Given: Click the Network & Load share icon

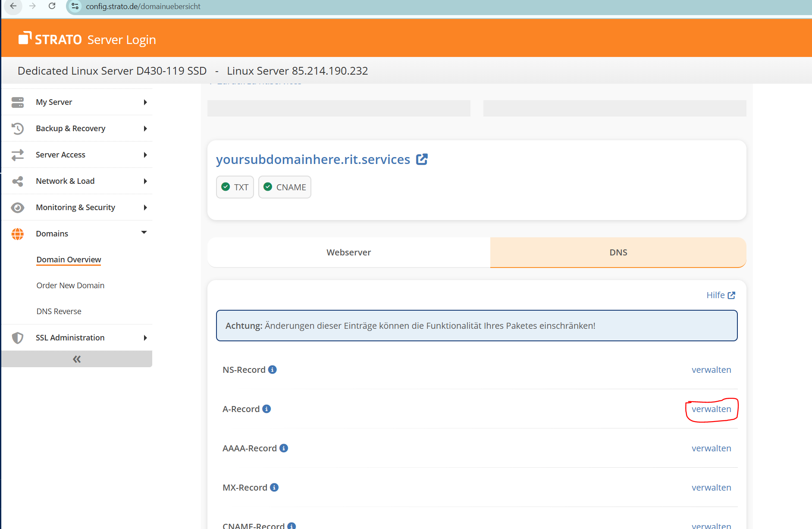Looking at the screenshot, I should click(x=18, y=181).
